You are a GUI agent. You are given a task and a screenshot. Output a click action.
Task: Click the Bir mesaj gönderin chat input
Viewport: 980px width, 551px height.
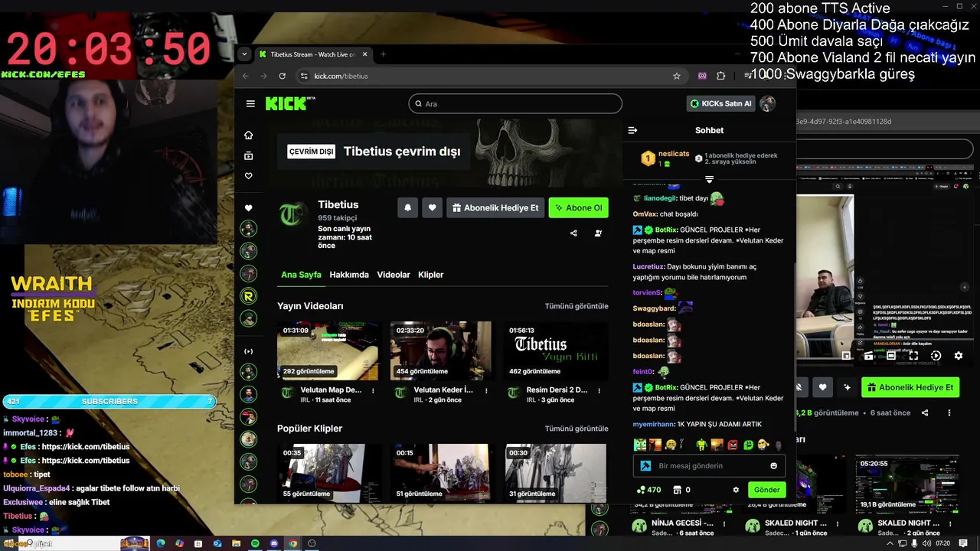click(709, 466)
